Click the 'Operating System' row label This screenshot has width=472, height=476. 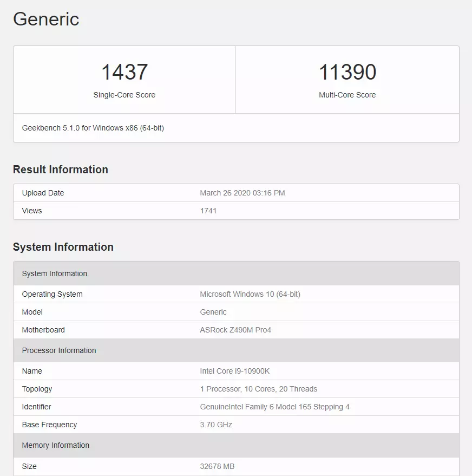point(52,294)
